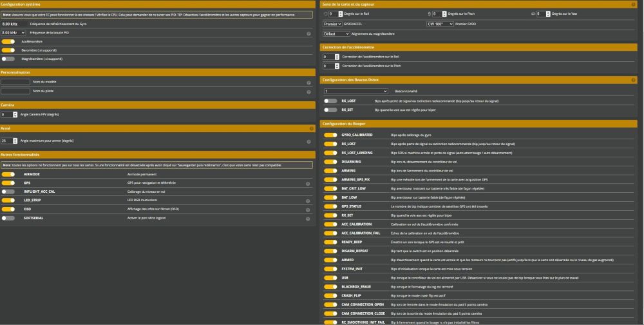Viewport: 644px width, 325px height.
Task: Open Beacon tonalité dropdown
Action: click(356, 92)
